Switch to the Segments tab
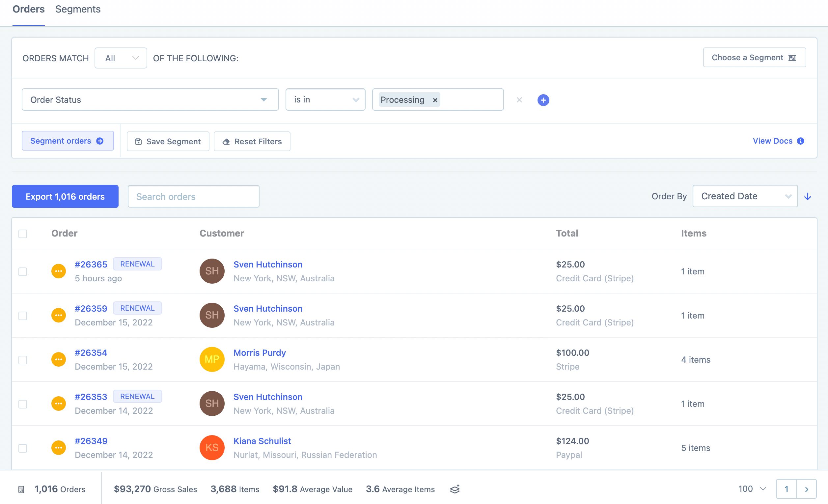Viewport: 828px width, 504px height. [78, 10]
